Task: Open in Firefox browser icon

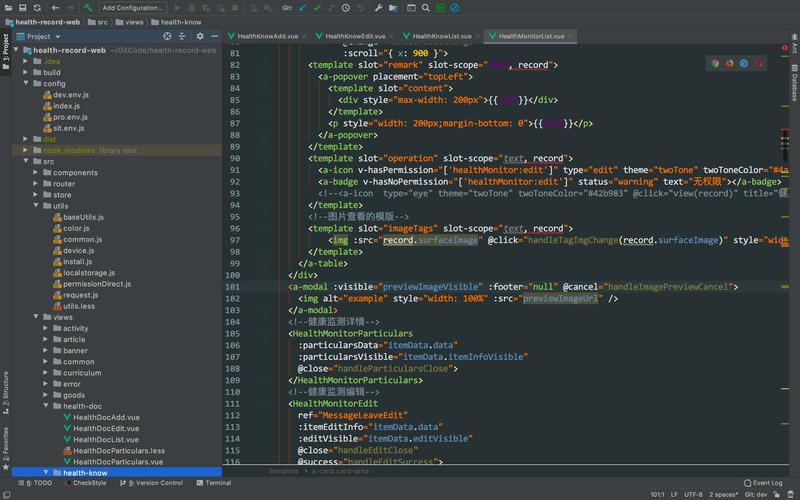Action: pos(729,63)
